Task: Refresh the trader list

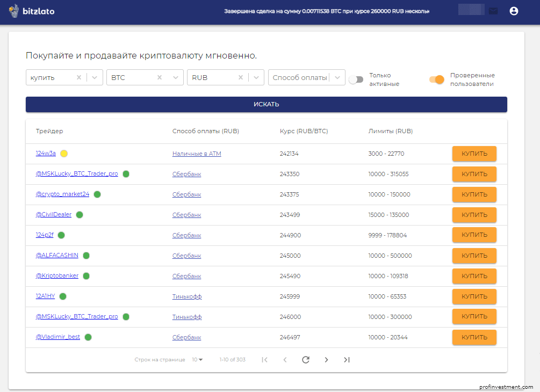Action: pos(306,360)
